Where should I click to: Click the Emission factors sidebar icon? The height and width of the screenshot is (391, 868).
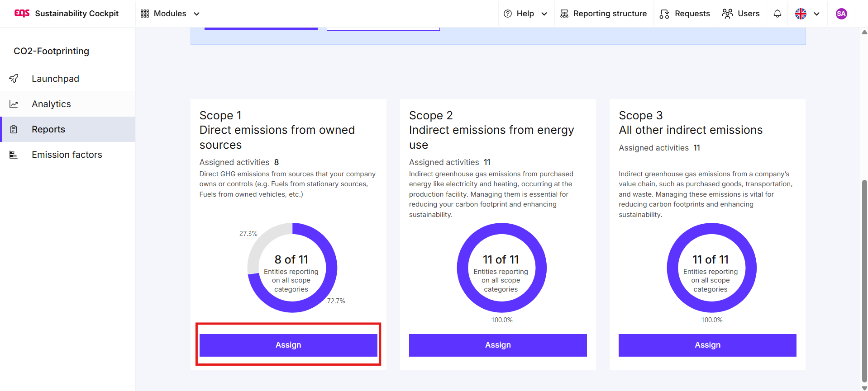point(14,155)
